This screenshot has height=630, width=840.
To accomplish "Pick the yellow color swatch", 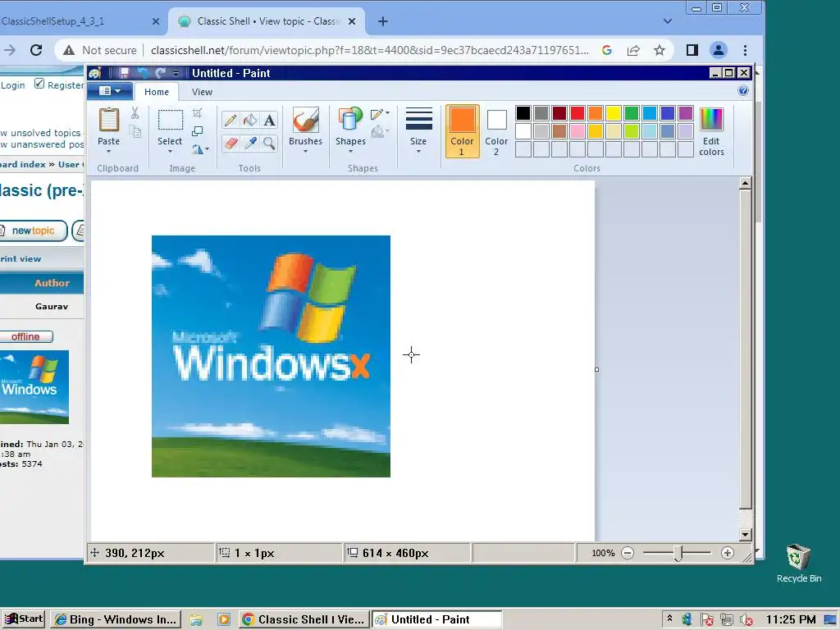I will [x=614, y=113].
